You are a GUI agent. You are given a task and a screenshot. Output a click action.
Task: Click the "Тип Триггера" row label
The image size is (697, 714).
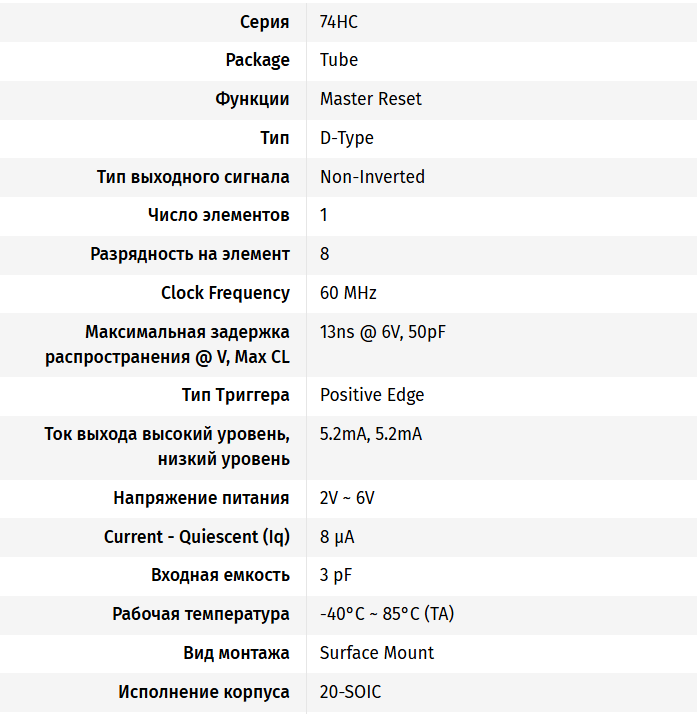[x=235, y=395]
